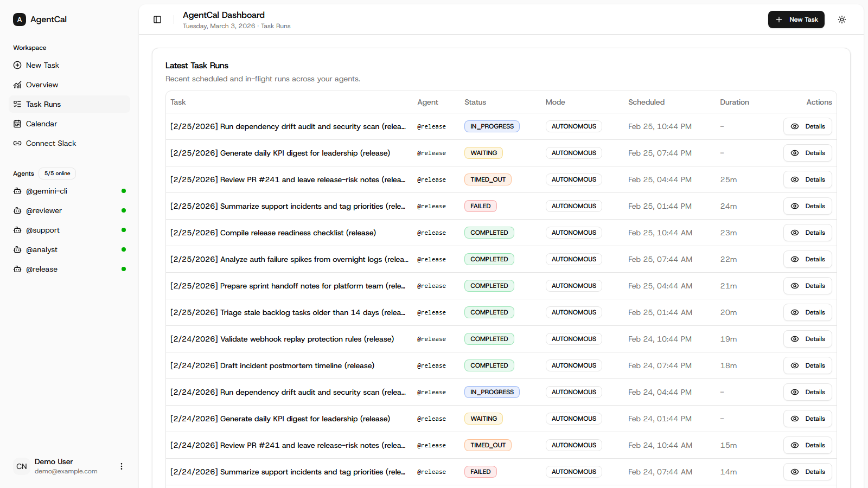Click the FAILED badge for Feb 25 run
Image resolution: width=868 pixels, height=488 pixels.
tap(481, 206)
